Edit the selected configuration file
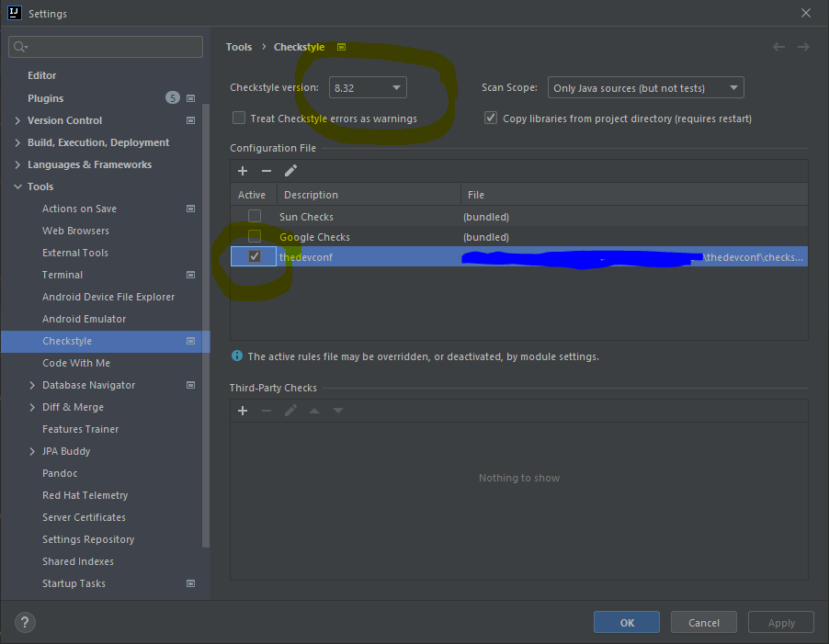The height and width of the screenshot is (644, 829). pyautogui.click(x=290, y=171)
